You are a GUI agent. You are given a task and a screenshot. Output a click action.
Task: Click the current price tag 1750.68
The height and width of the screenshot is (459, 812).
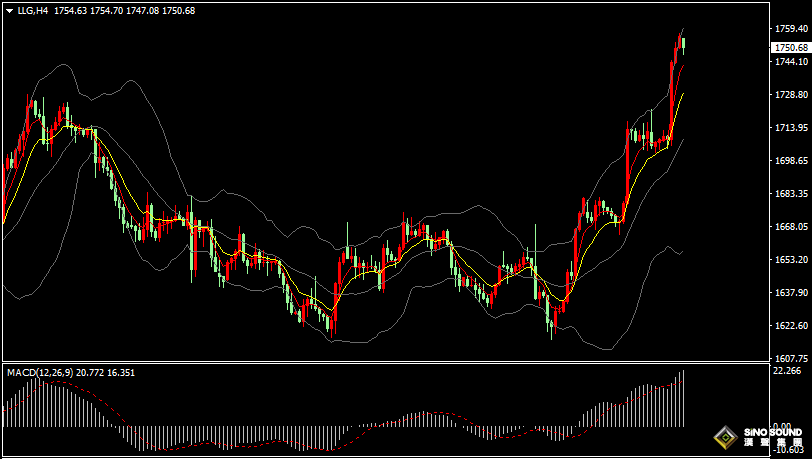tap(790, 48)
